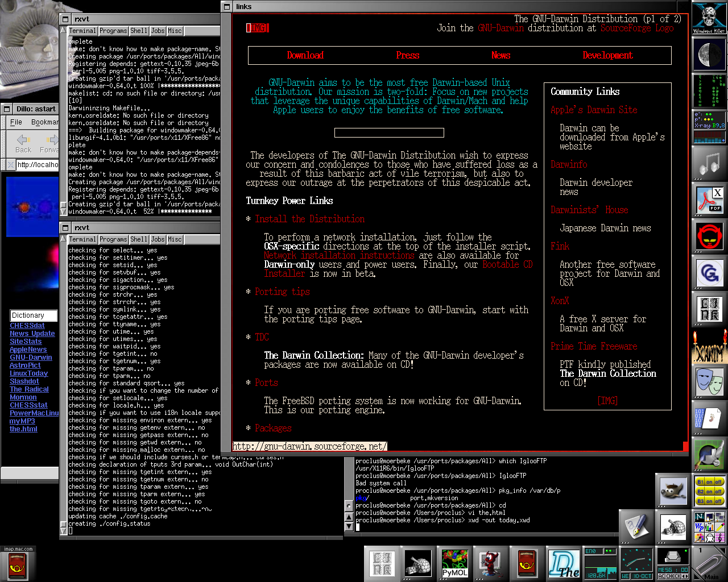Open the Bookmarks menu in Dillo

(x=44, y=122)
